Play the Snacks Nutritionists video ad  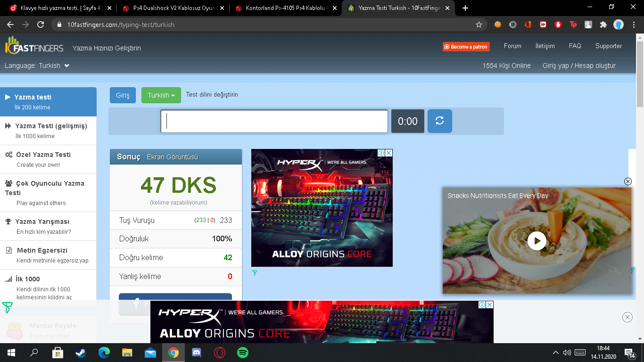tap(537, 241)
